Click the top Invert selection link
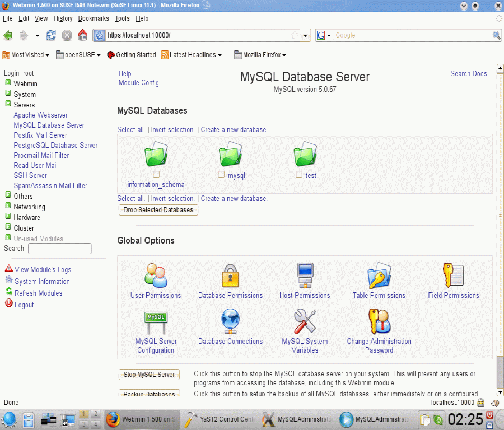This screenshot has height=430, width=504. [172, 129]
